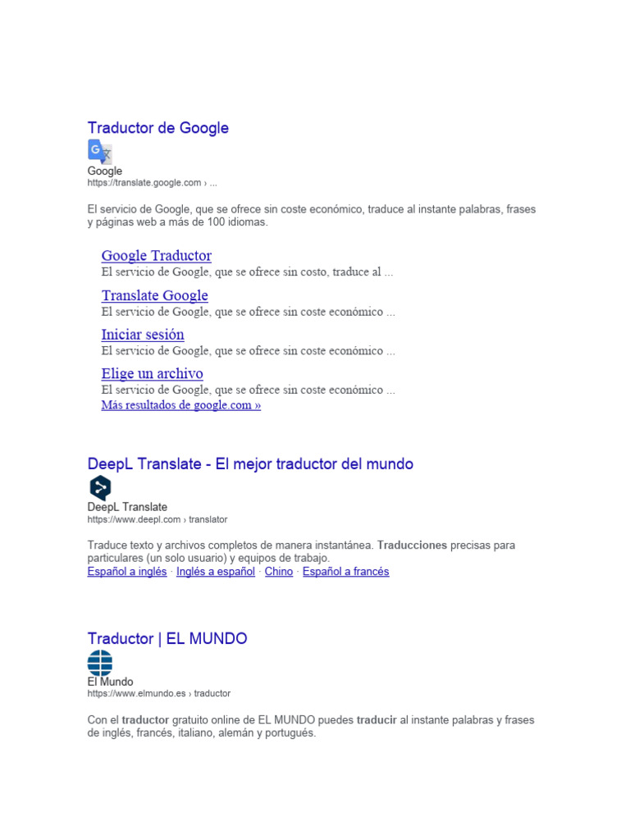Open DeepL Translate result headline
This screenshot has width=630, height=840.
coord(250,464)
